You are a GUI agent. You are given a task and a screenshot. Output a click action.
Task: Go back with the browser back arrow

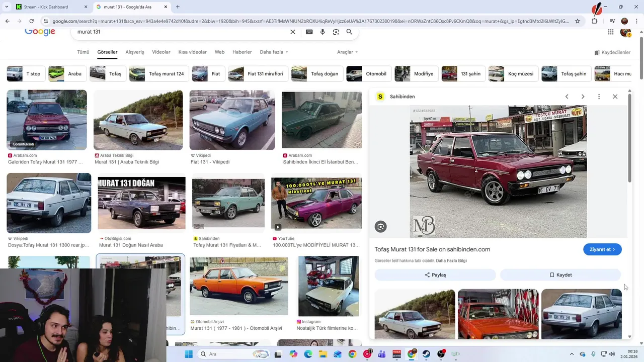(x=7, y=21)
